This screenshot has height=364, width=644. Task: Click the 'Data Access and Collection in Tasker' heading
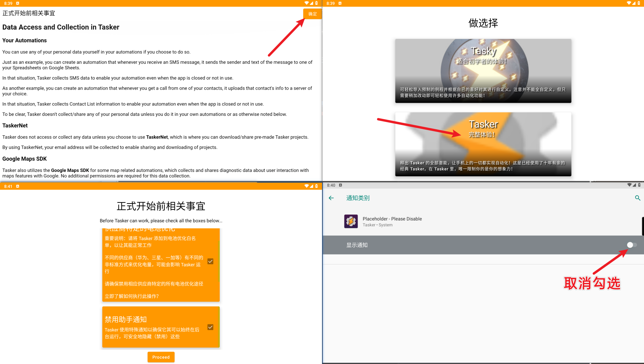(x=61, y=27)
